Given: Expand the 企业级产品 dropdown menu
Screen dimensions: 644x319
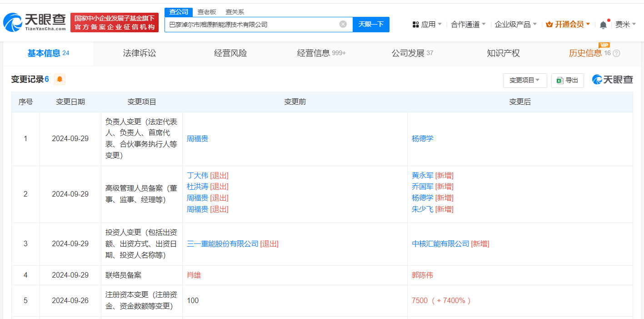Looking at the screenshot, I should click(515, 25).
